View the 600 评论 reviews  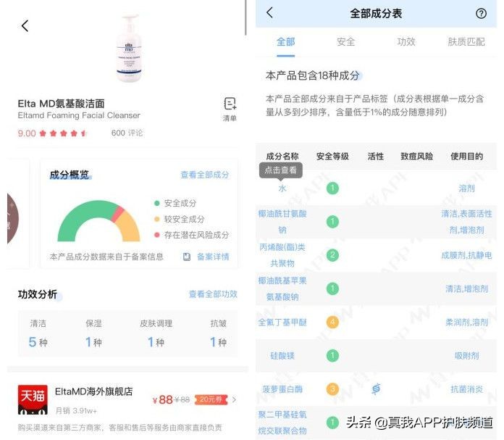click(127, 133)
